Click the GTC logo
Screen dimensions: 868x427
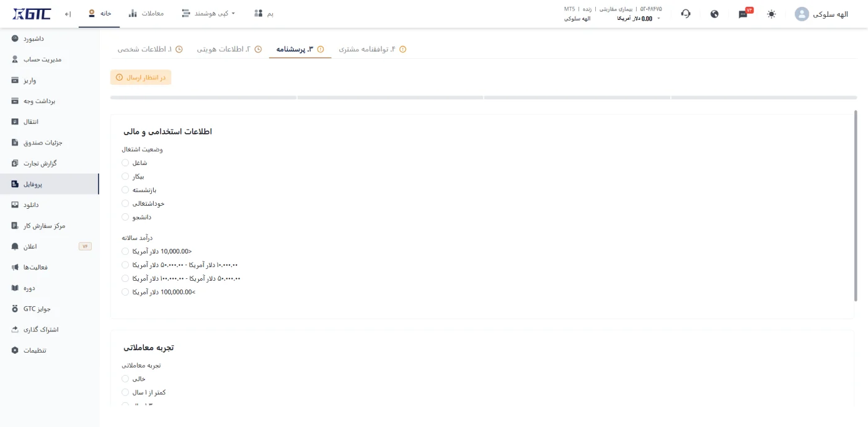coord(32,14)
